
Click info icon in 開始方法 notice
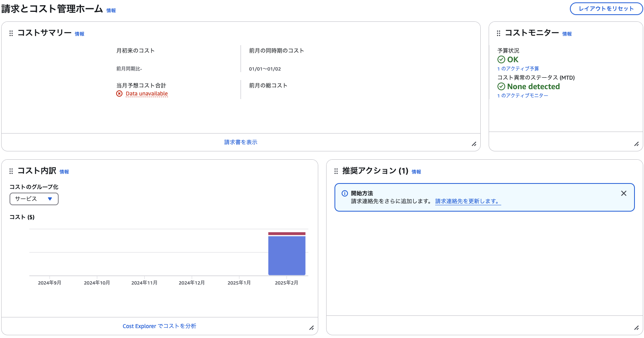345,193
